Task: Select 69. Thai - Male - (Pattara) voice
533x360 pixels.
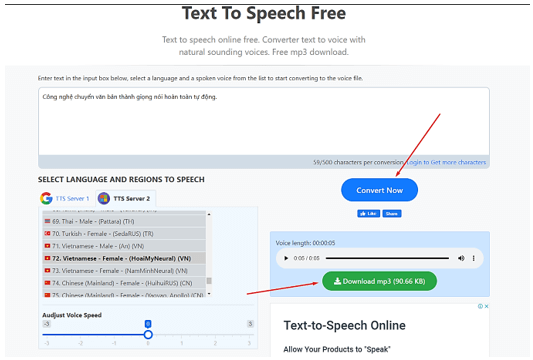Action: click(x=124, y=222)
